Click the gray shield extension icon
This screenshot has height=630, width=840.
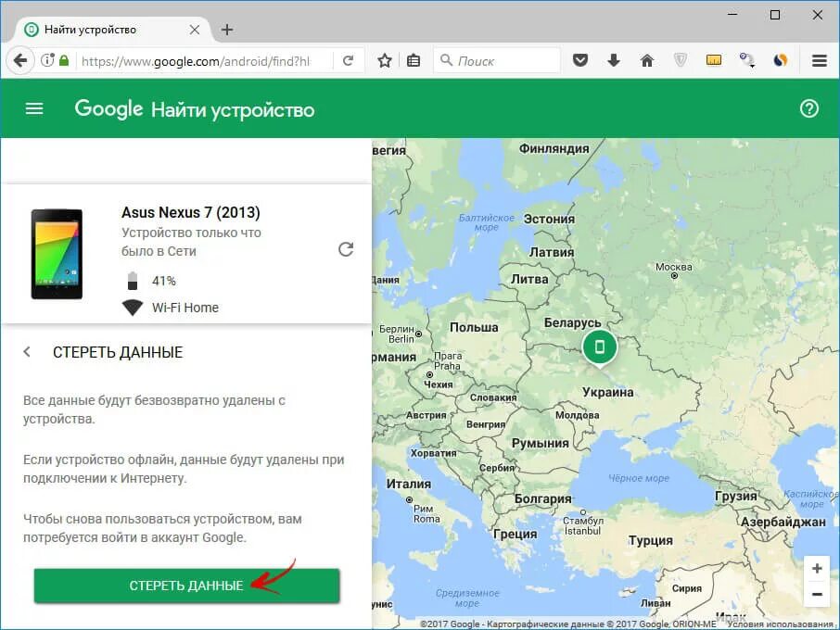point(681,60)
